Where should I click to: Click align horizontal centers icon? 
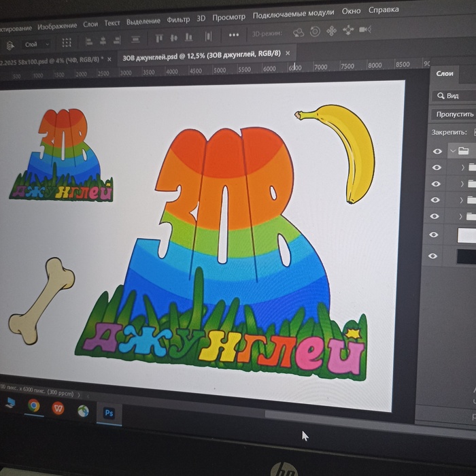(103, 40)
